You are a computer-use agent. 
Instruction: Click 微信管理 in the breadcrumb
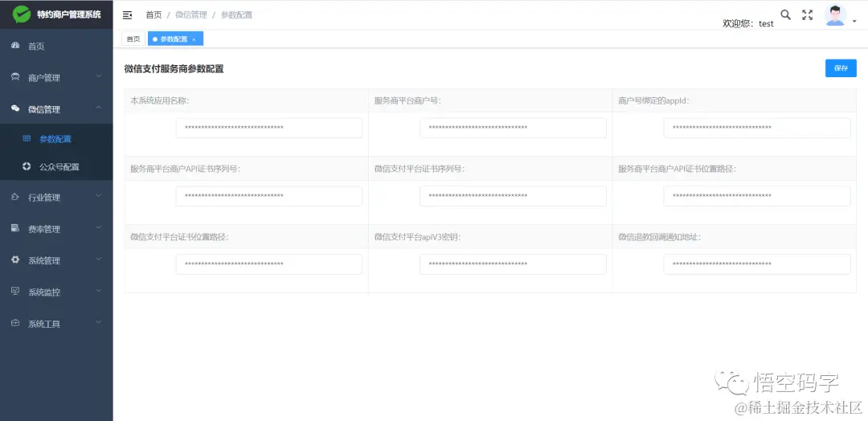(191, 15)
